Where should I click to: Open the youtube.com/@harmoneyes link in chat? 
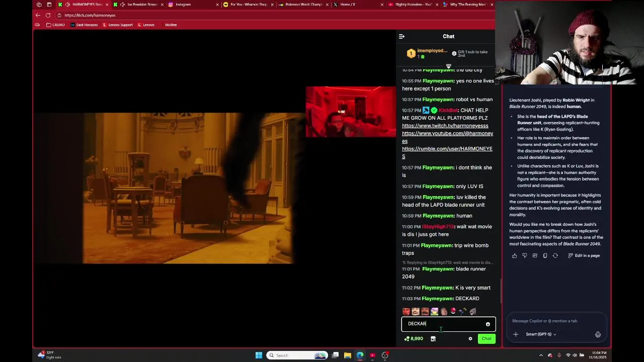coord(447,137)
